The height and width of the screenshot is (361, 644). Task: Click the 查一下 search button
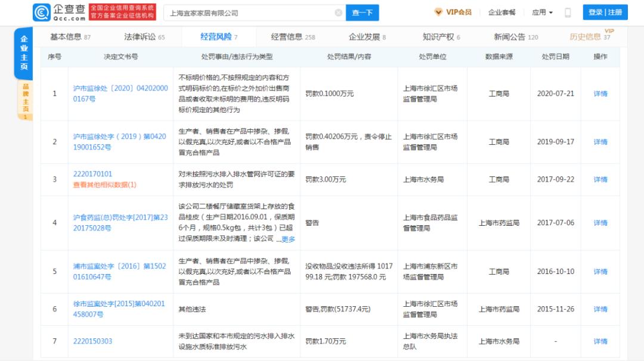[363, 11]
